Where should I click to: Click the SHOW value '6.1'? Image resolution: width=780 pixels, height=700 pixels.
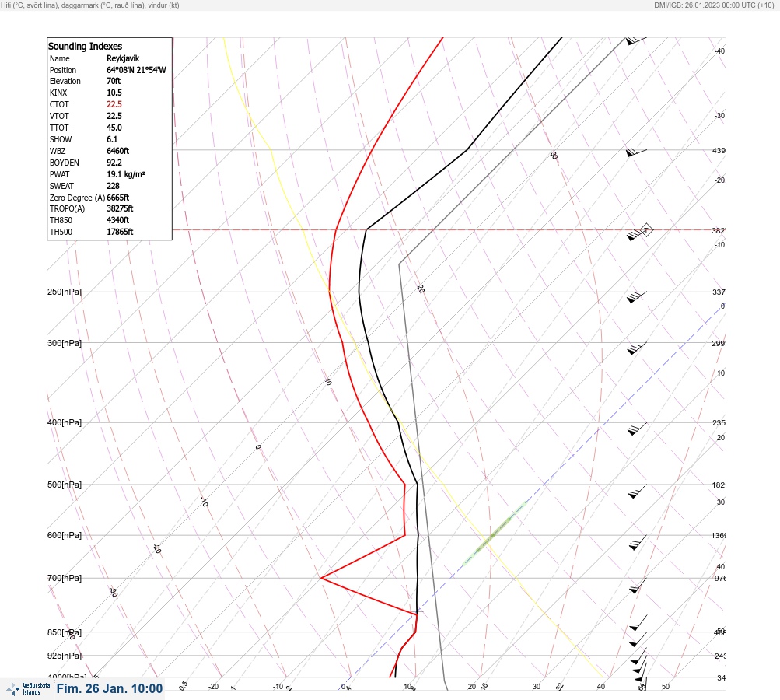[x=112, y=139]
